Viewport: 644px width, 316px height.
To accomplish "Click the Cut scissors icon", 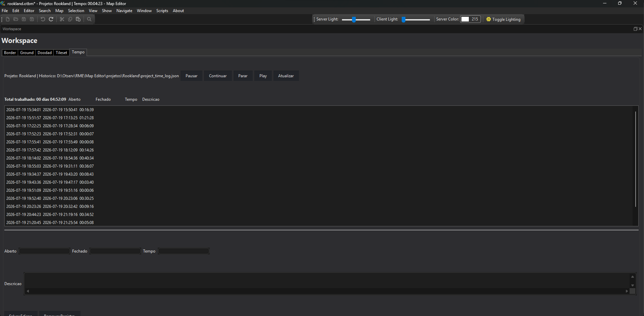I will 62,19.
